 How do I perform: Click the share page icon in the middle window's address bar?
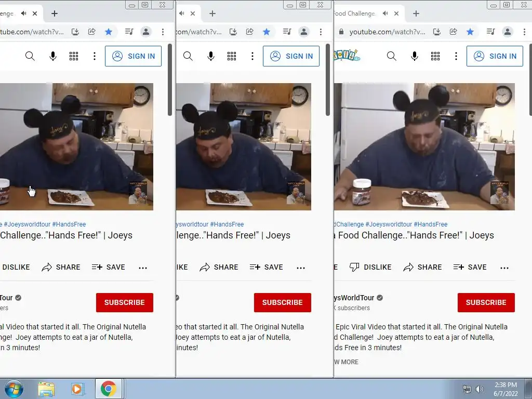(250, 32)
